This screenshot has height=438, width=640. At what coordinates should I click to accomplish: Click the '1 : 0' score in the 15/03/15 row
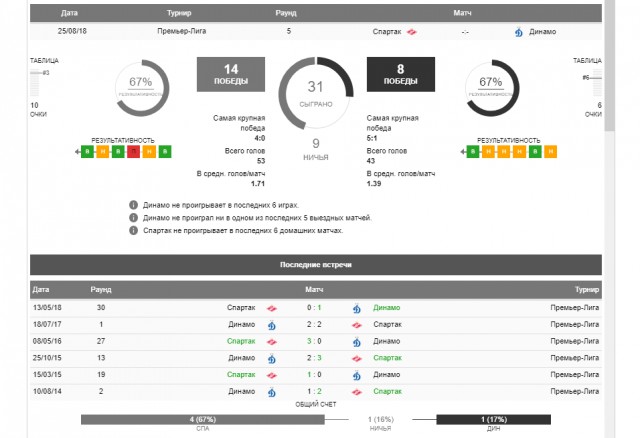pos(314,375)
